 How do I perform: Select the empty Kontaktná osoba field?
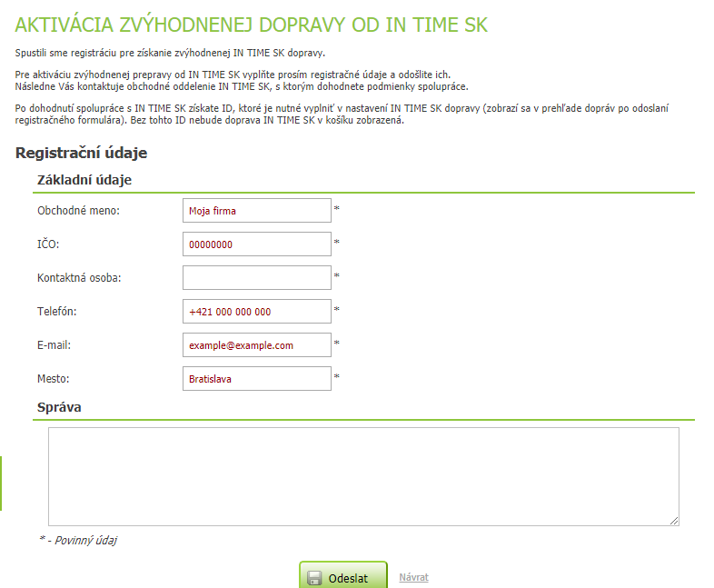(257, 278)
